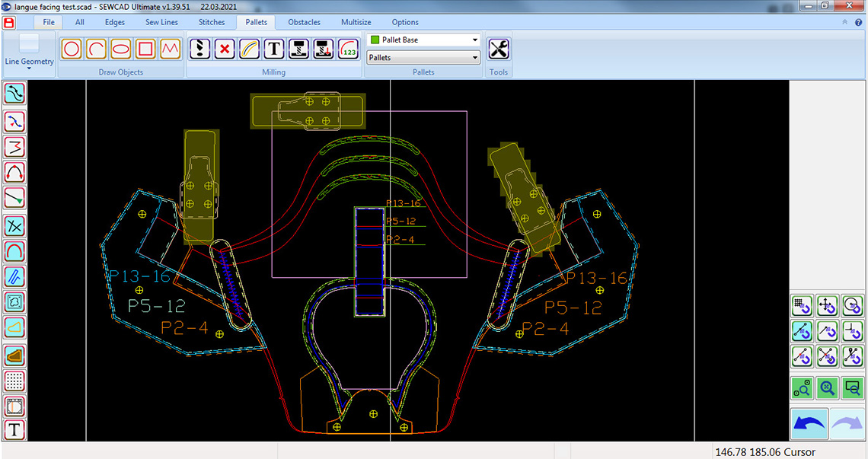Open the Tools wrench and screwdriver icon

[498, 49]
